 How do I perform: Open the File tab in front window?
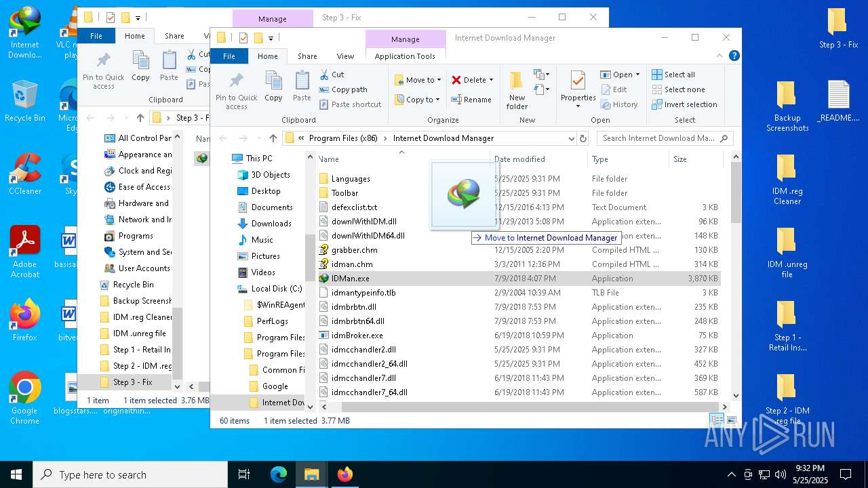[x=229, y=56]
